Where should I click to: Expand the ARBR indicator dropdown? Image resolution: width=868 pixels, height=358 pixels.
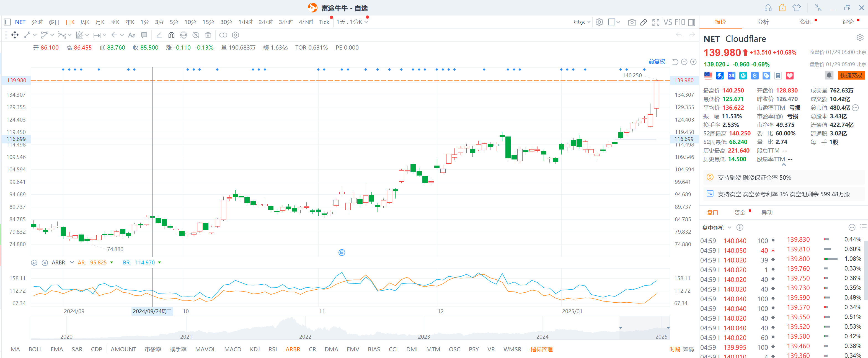(x=72, y=262)
